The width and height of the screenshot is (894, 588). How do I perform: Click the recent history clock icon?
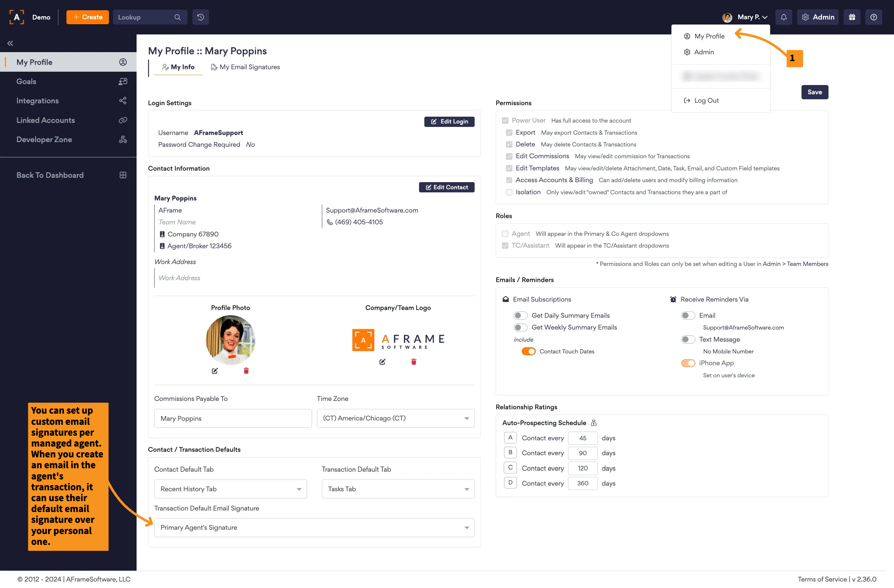(x=201, y=17)
